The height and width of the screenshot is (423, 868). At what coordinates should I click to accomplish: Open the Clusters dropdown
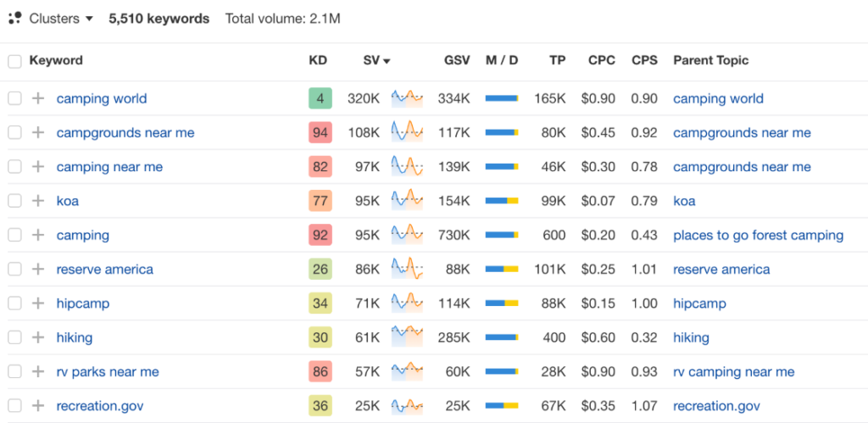(x=61, y=19)
